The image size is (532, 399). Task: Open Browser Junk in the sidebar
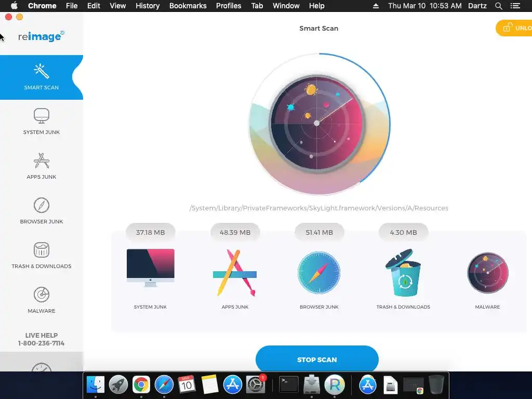point(42,211)
